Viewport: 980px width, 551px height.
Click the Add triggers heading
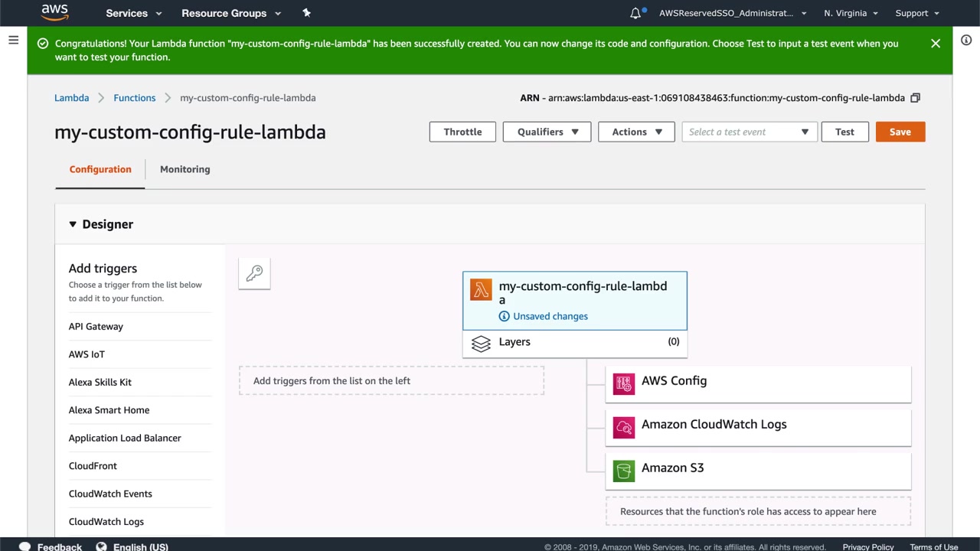pyautogui.click(x=103, y=269)
